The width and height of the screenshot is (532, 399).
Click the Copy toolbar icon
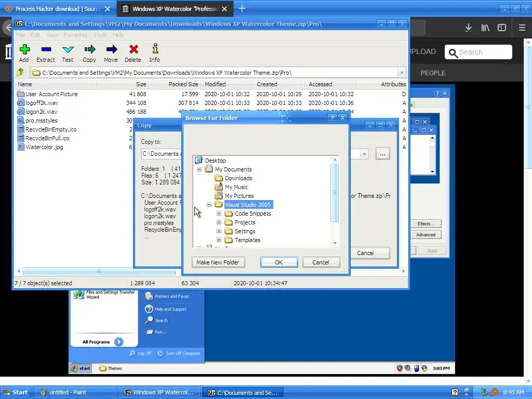(x=89, y=49)
